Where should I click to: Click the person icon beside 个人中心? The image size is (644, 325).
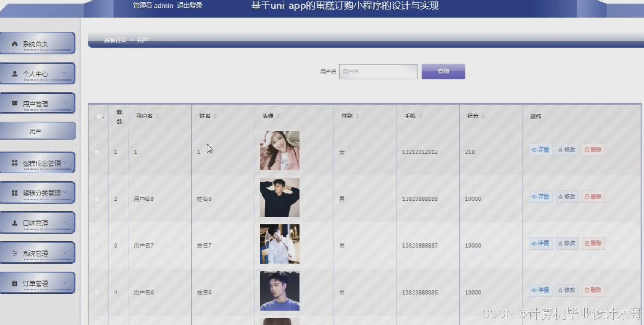tap(15, 74)
